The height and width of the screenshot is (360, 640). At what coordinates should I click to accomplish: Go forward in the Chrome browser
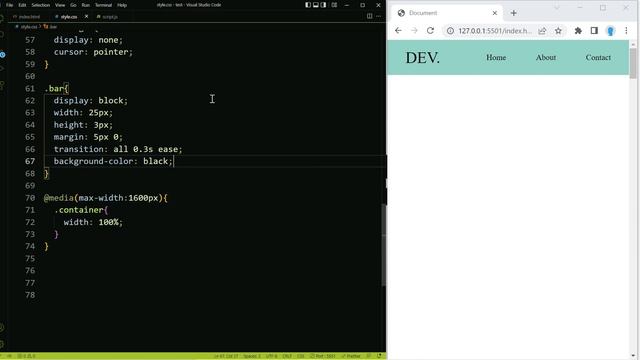pos(414,31)
